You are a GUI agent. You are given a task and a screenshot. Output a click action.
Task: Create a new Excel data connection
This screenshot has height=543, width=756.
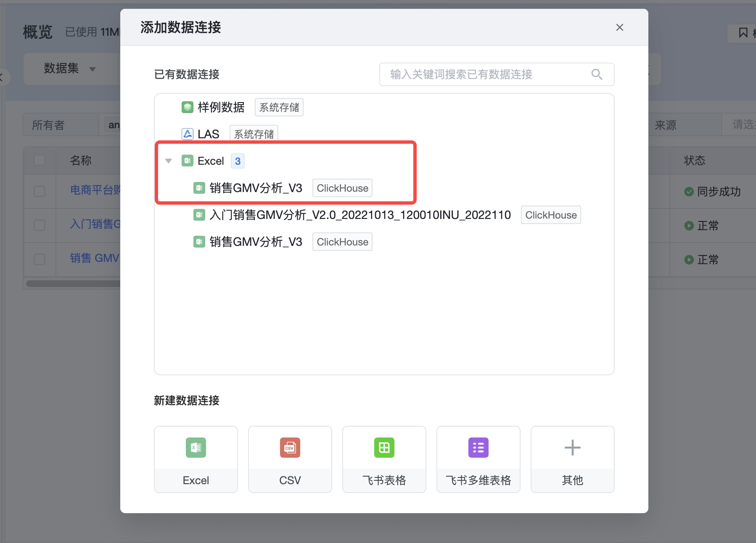coord(196,459)
